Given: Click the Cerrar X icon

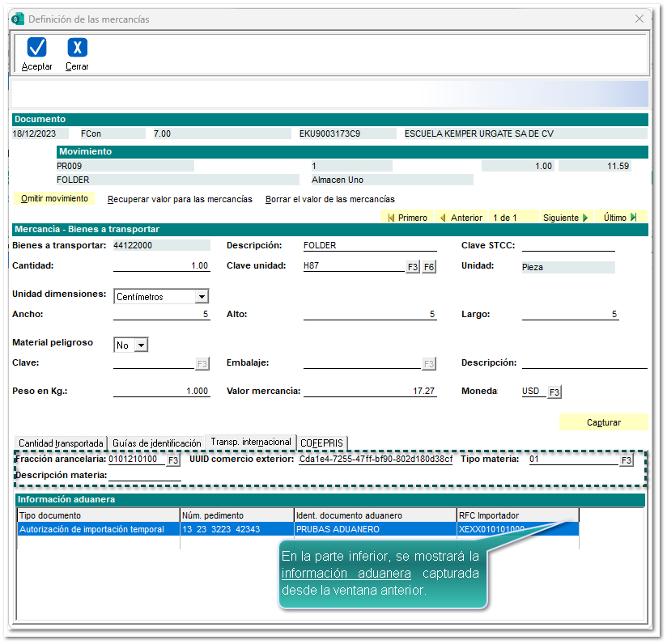Looking at the screenshot, I should pyautogui.click(x=77, y=48).
